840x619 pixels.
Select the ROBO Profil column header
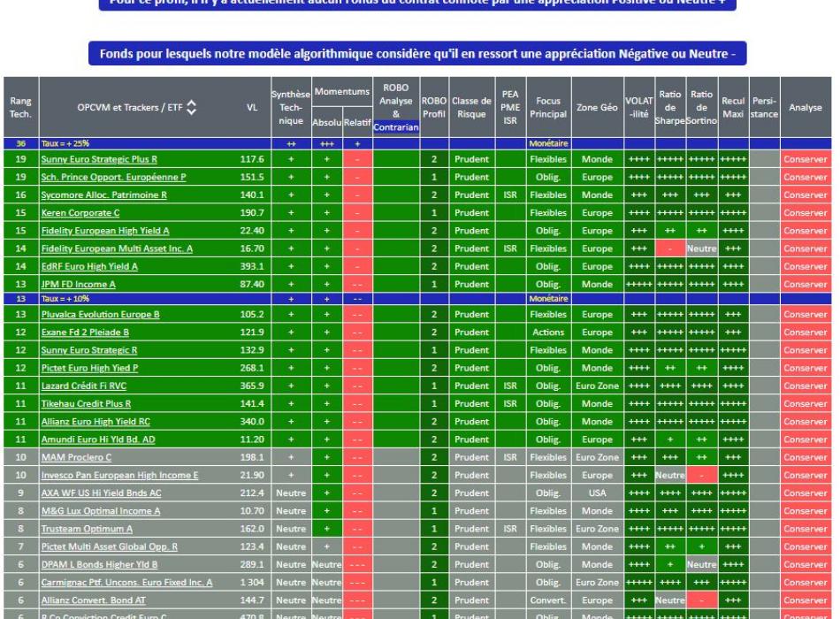434,107
